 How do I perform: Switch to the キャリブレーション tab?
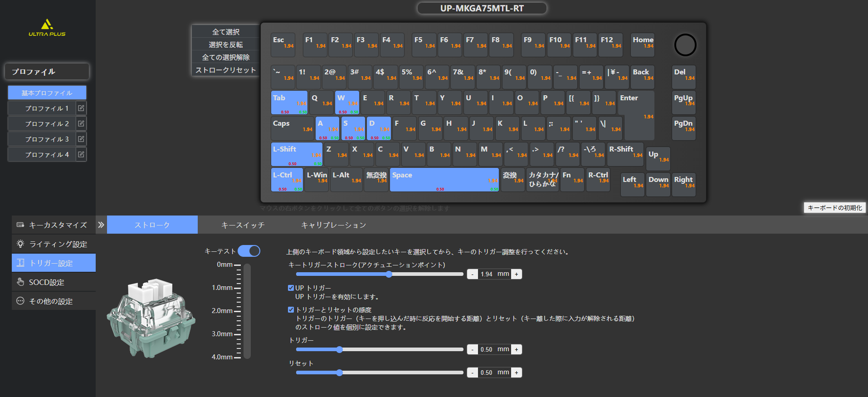point(333,225)
